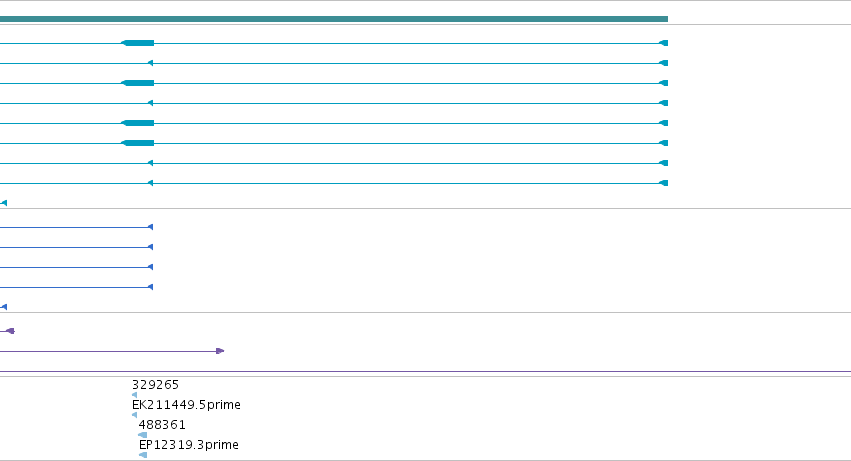The width and height of the screenshot is (851, 461).
Task: Select small dark-blue arrow below the blue transcripts
Action: point(4,307)
